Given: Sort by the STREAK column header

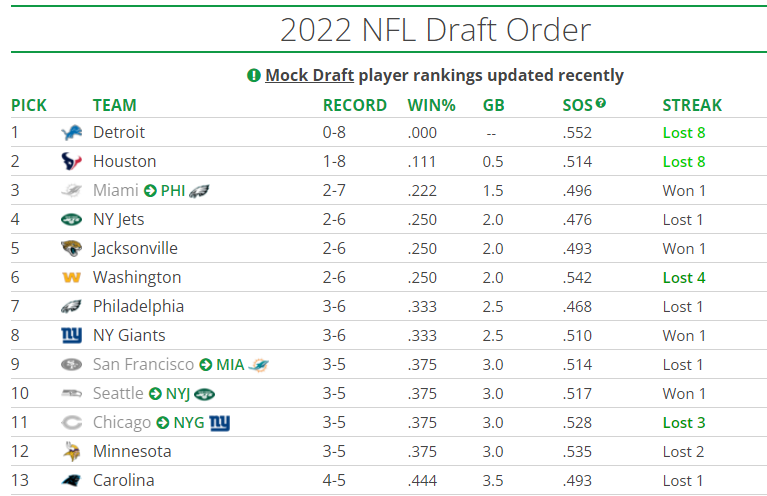Looking at the screenshot, I should (x=692, y=105).
